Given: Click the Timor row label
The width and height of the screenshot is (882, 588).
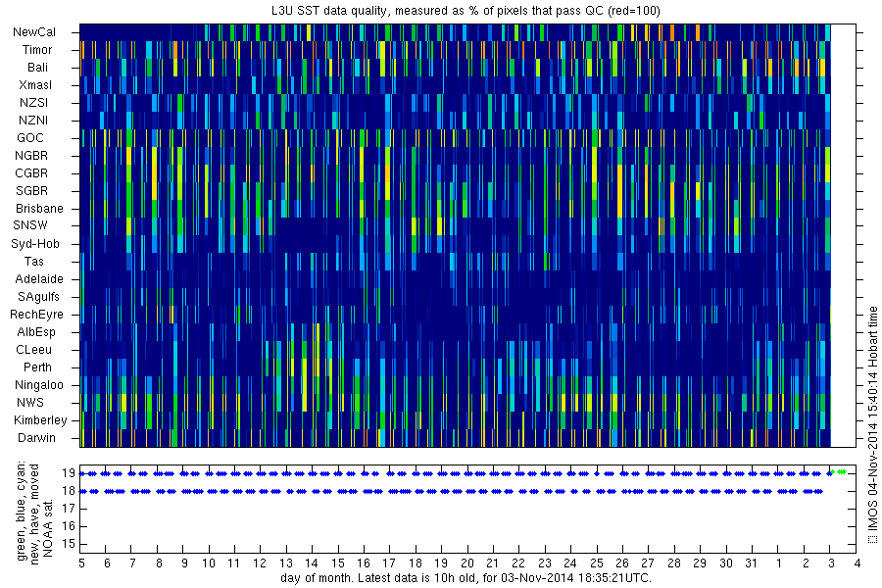Looking at the screenshot, I should (37, 50).
